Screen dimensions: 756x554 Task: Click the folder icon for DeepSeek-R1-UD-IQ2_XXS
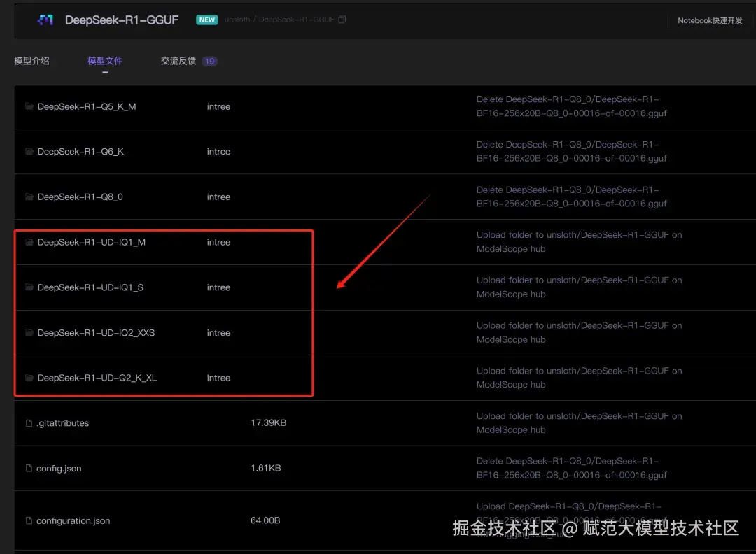pos(29,333)
